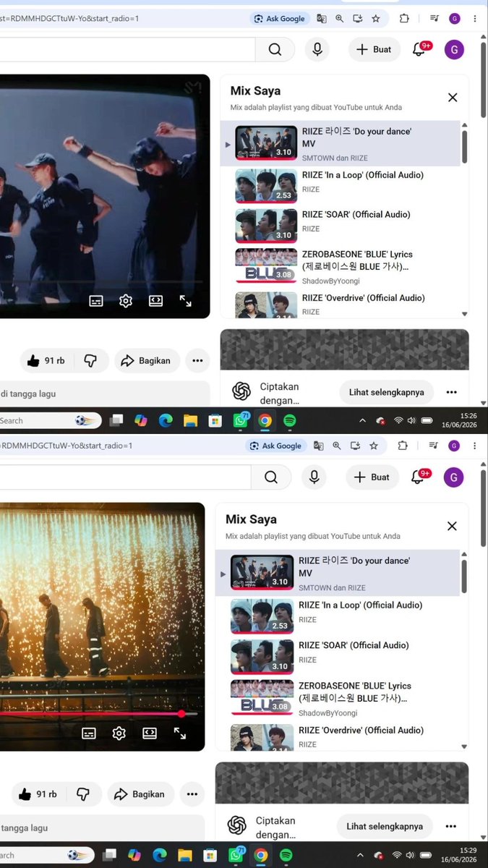Open Chrome three-dot menu in upper screenshot
Viewport: 488px width, 868px height.
(475, 18)
